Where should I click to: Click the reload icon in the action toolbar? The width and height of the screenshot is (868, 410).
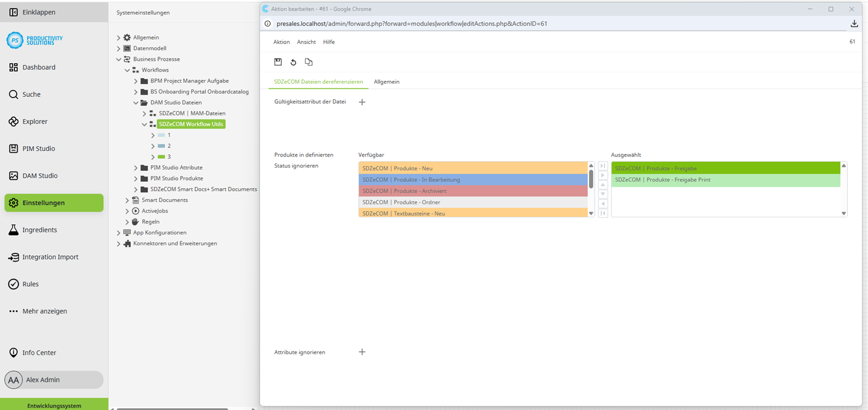(x=293, y=62)
